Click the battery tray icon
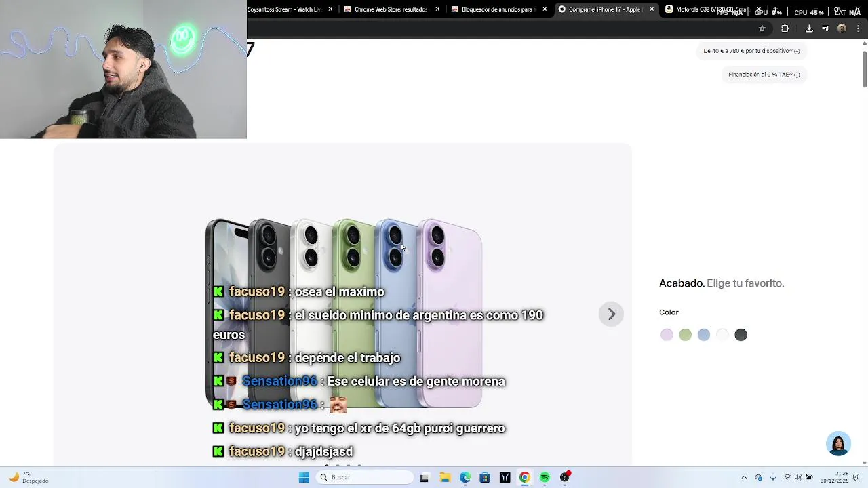The height and width of the screenshot is (488, 868). click(809, 477)
